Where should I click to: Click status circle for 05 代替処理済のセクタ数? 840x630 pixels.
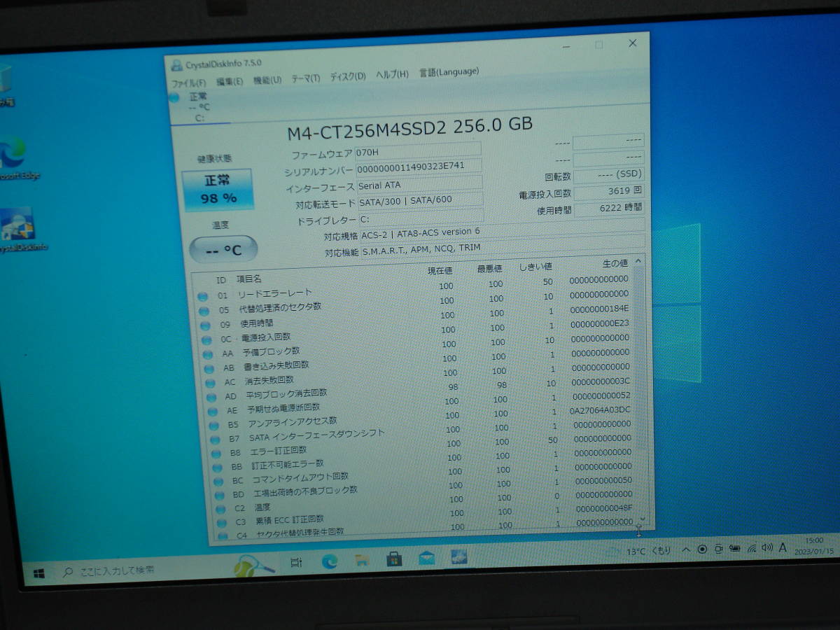(x=204, y=311)
